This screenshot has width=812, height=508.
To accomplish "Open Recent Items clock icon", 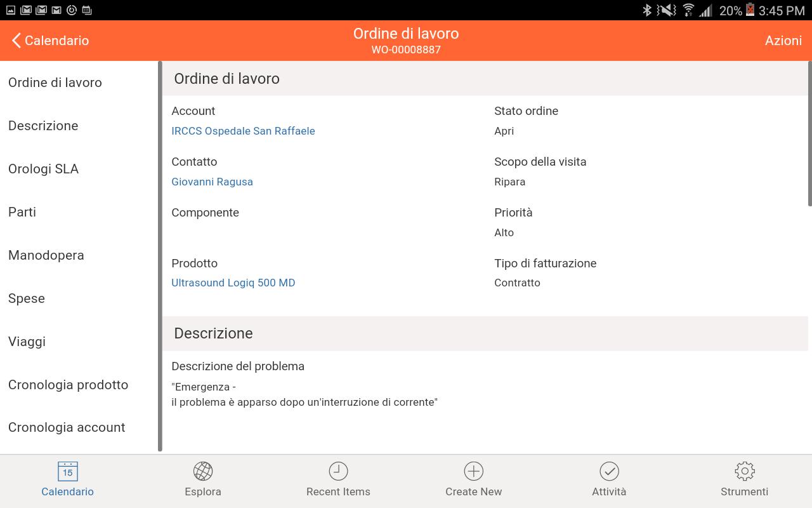I will coord(338,471).
